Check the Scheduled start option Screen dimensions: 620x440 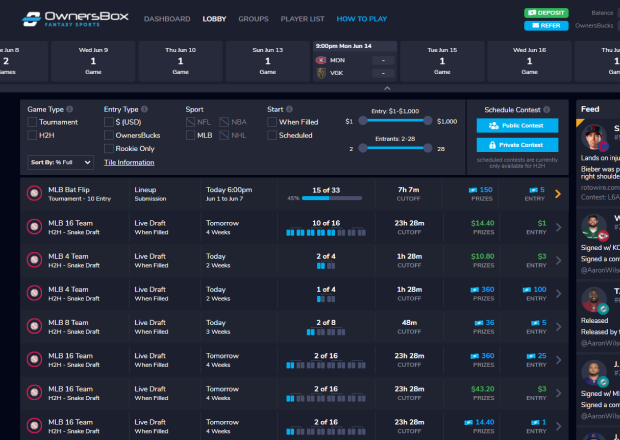(272, 135)
